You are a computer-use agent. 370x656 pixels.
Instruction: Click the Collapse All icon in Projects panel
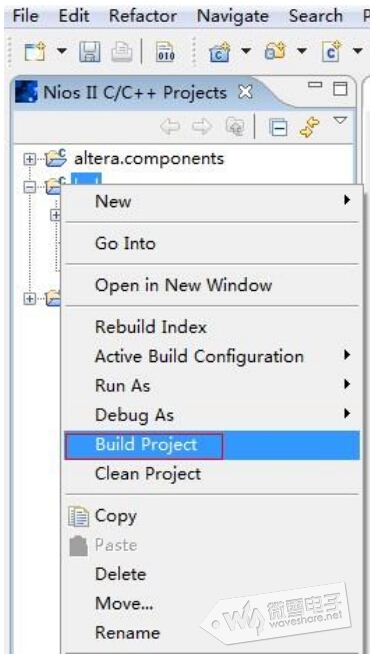coord(279,128)
